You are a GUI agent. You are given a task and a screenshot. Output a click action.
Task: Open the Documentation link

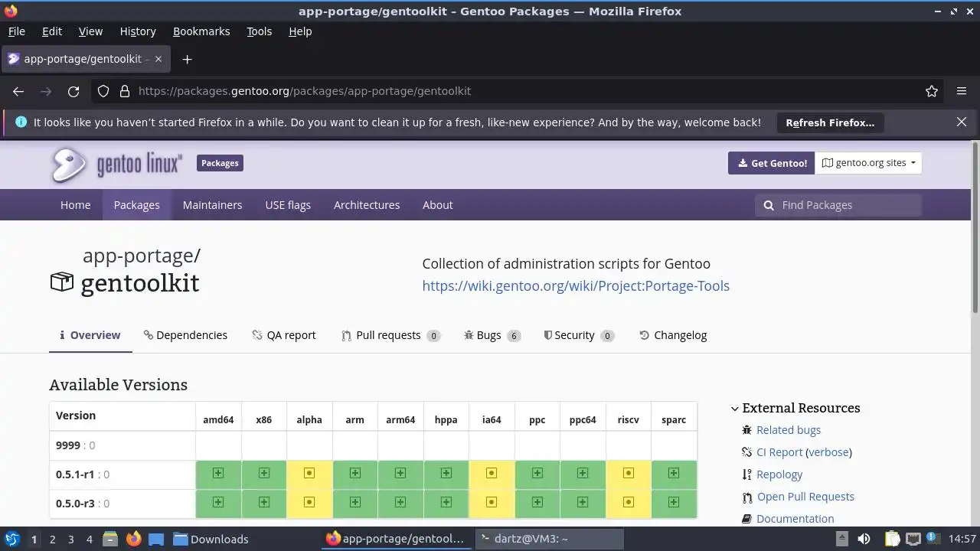coord(795,519)
